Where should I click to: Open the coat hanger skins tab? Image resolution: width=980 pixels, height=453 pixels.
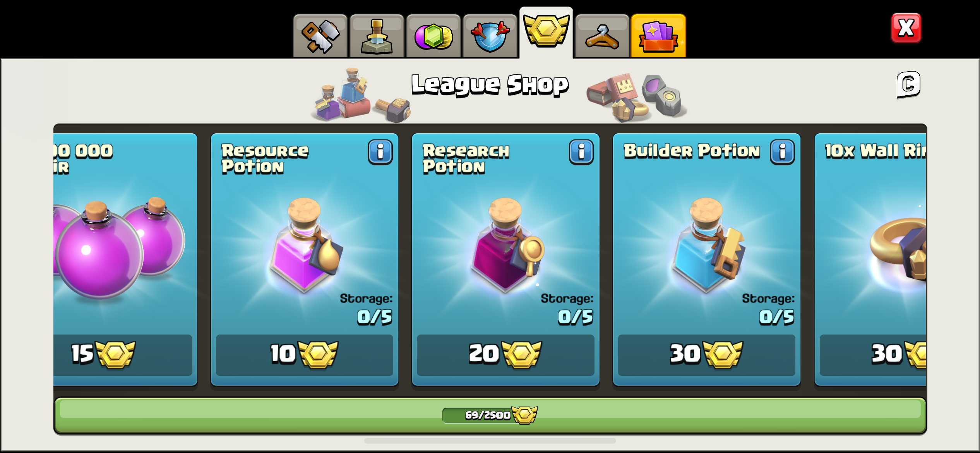(602, 36)
